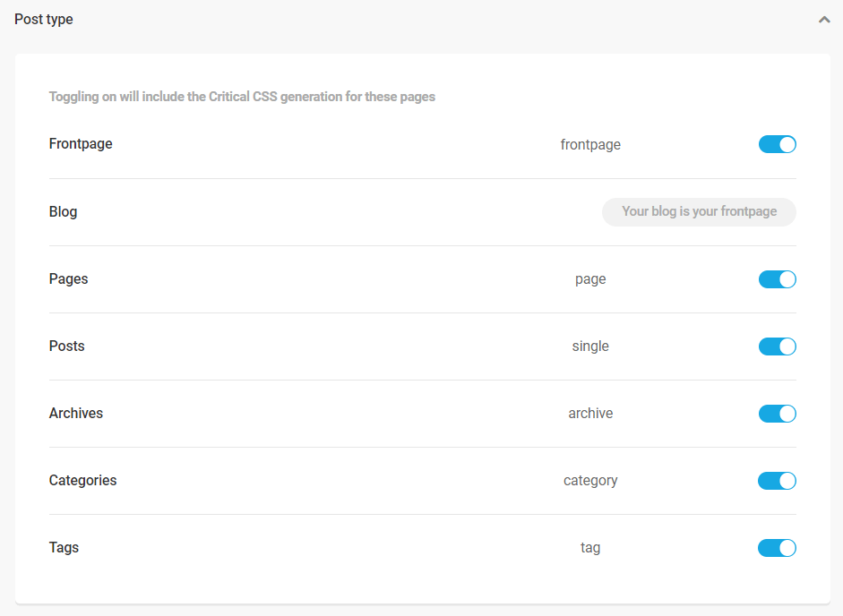The width and height of the screenshot is (843, 616).
Task: Select the 'frontpage' template label
Action: [590, 143]
